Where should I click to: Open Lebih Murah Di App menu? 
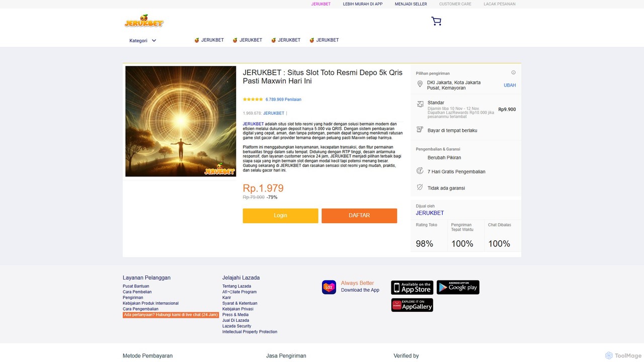point(363,4)
